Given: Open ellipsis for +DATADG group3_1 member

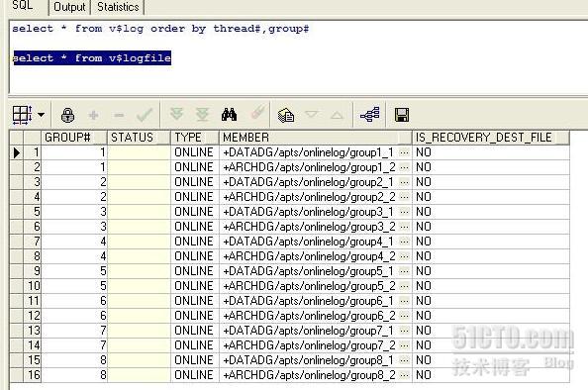Looking at the screenshot, I should [x=404, y=212].
